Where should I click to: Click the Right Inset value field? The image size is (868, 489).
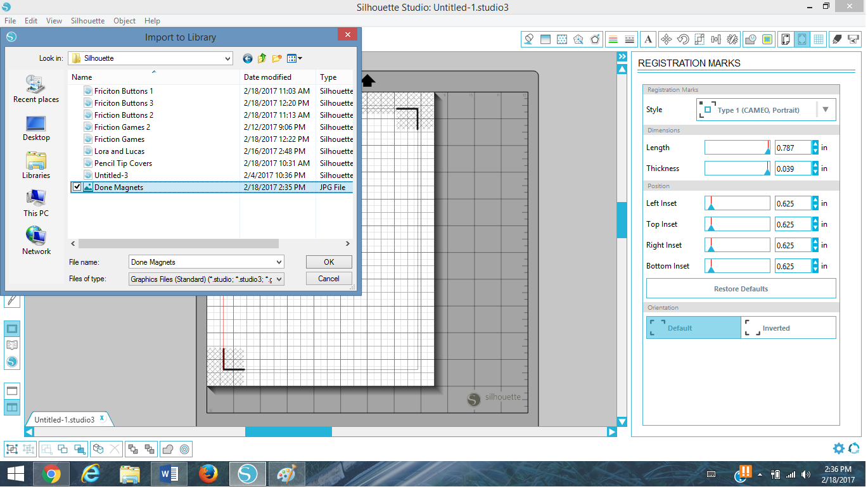coord(793,245)
